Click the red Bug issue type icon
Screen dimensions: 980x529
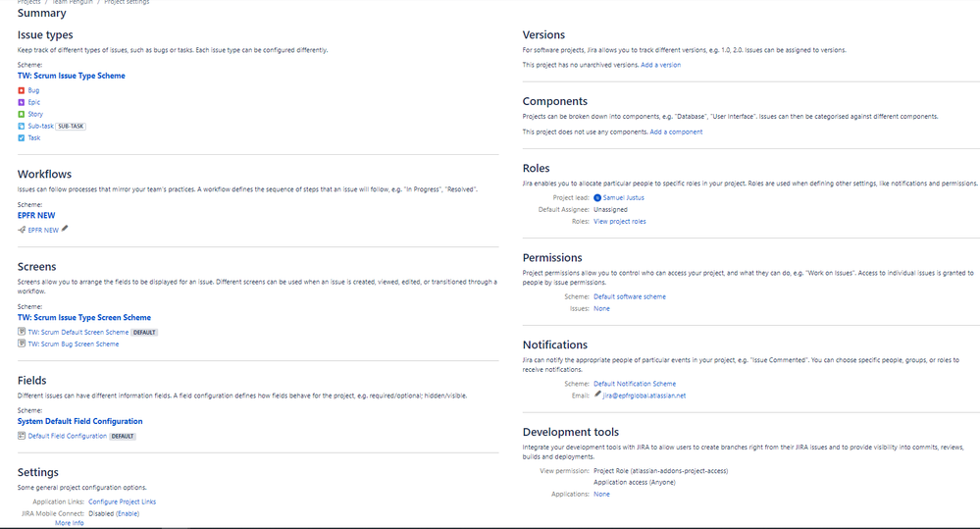(22, 90)
